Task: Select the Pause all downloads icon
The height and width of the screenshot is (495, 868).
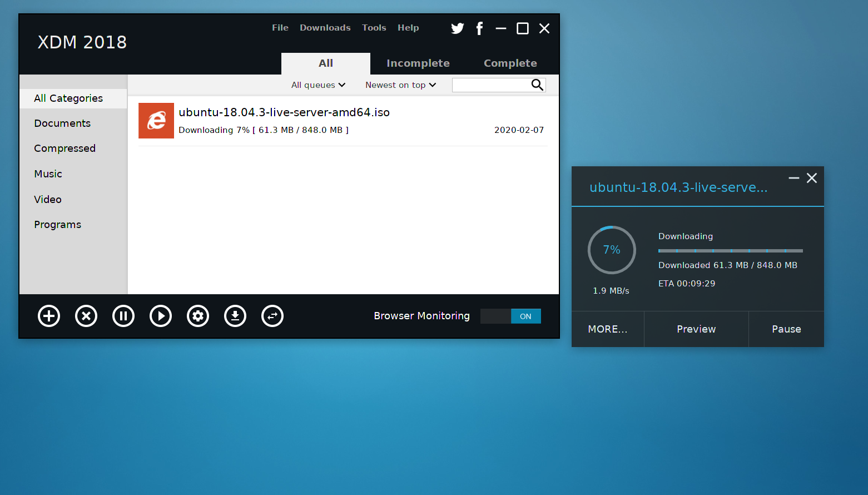Action: coord(123,316)
